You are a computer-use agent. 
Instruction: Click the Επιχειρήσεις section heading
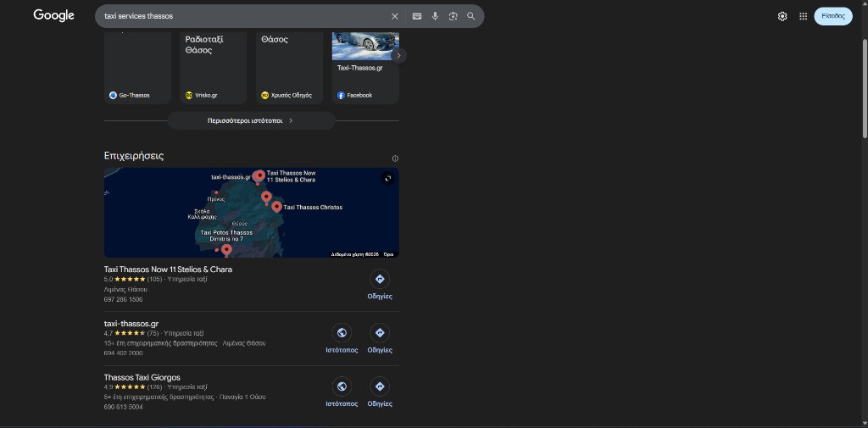[x=134, y=156]
